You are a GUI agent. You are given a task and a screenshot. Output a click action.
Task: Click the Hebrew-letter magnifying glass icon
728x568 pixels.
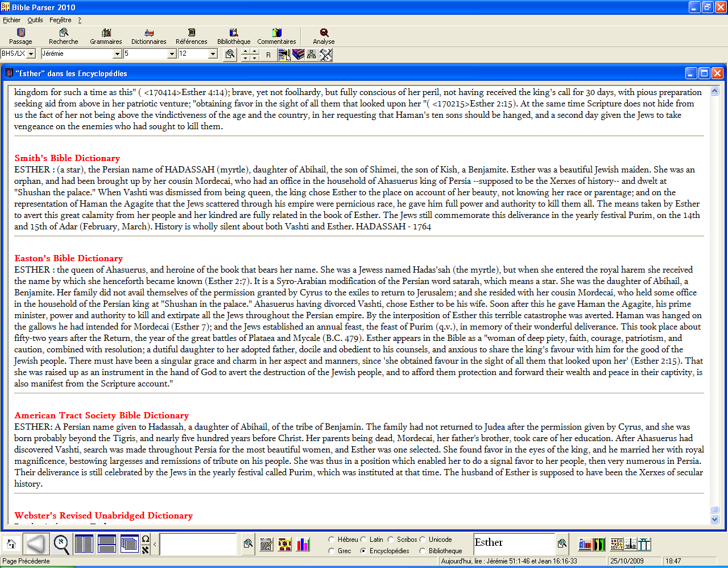(61, 544)
